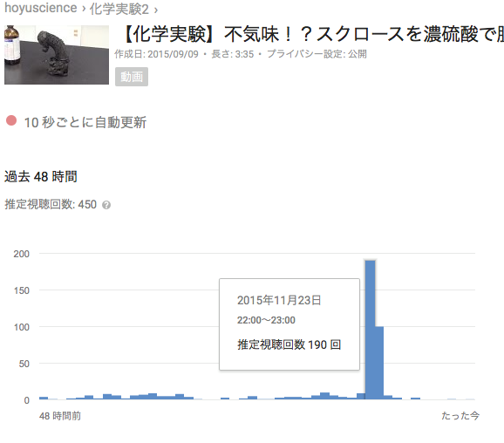
Task: Click the 200 y-axis label
Action: (22, 254)
